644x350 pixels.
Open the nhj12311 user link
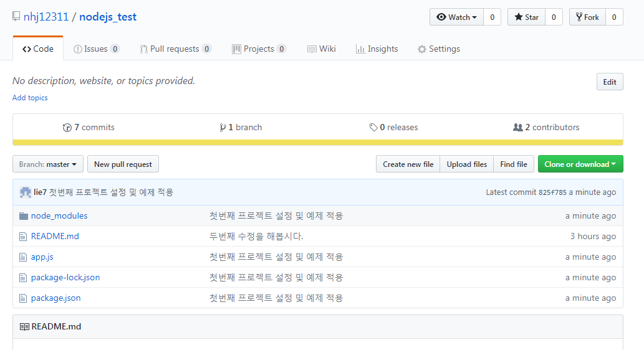click(x=46, y=17)
